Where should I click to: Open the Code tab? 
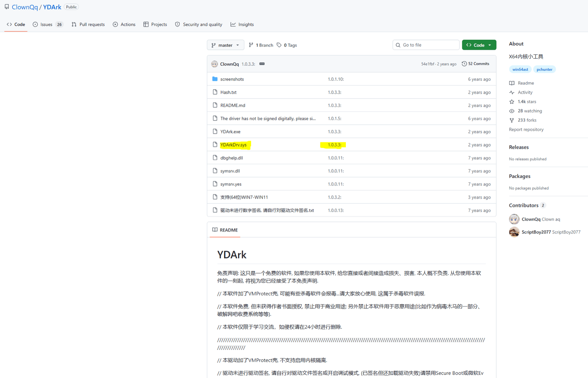(16, 25)
